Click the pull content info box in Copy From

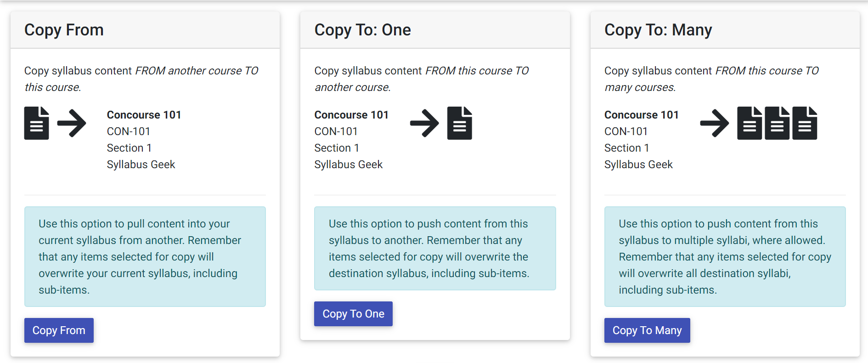[x=145, y=256]
